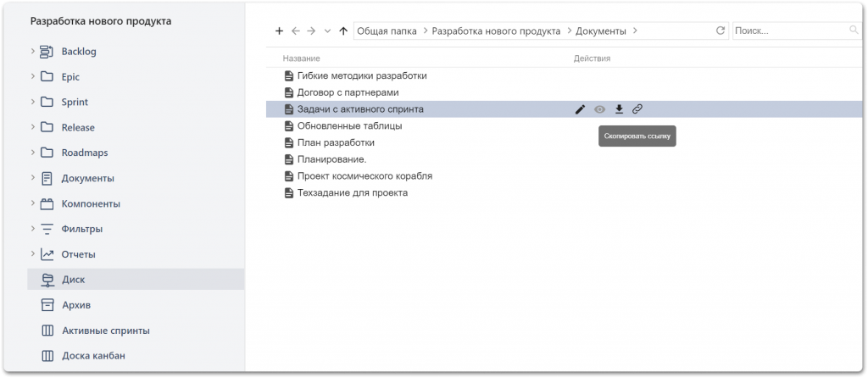Go up one folder level

point(342,31)
